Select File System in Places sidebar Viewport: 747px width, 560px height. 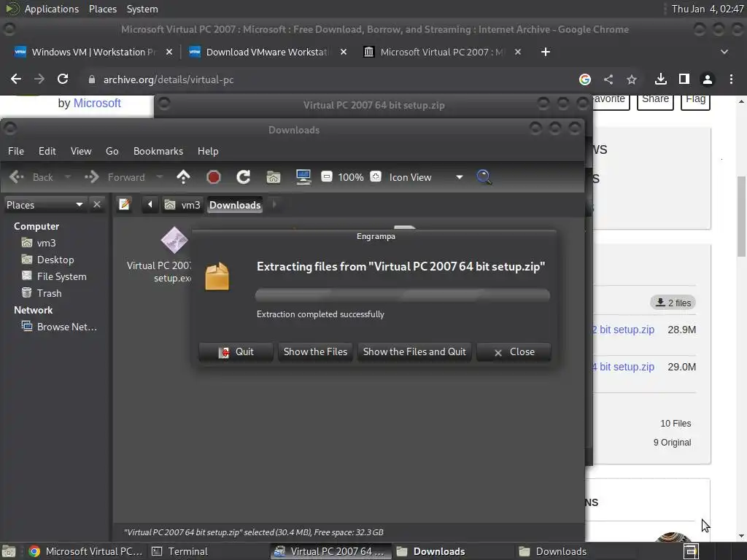coord(61,276)
